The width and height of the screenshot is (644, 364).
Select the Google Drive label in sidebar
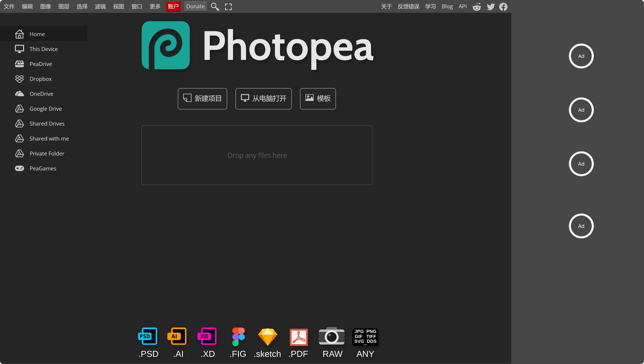(45, 109)
